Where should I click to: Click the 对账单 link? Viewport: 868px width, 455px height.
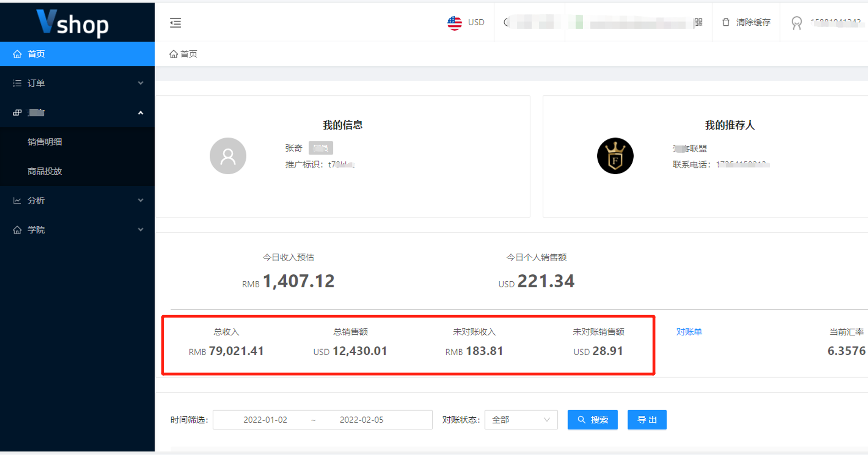[x=689, y=332]
